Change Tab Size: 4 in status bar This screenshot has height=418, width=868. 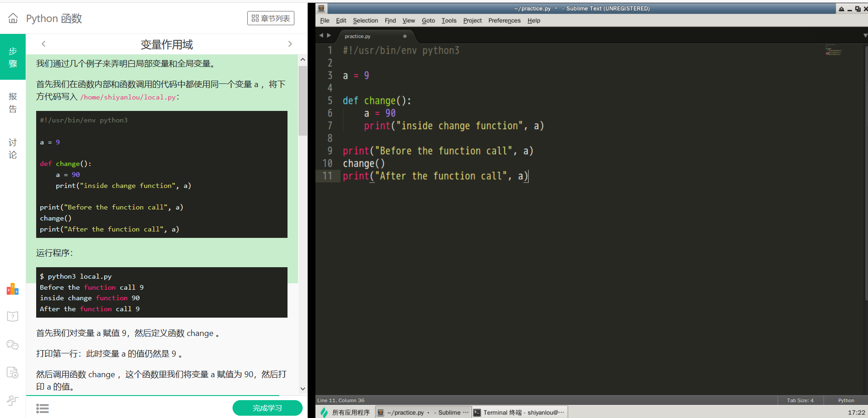tap(800, 400)
